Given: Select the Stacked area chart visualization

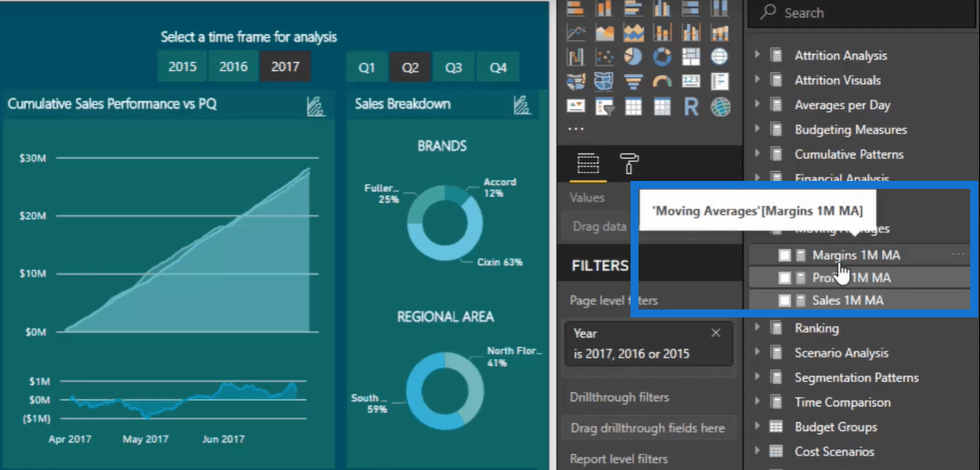Looking at the screenshot, I should pos(634,32).
